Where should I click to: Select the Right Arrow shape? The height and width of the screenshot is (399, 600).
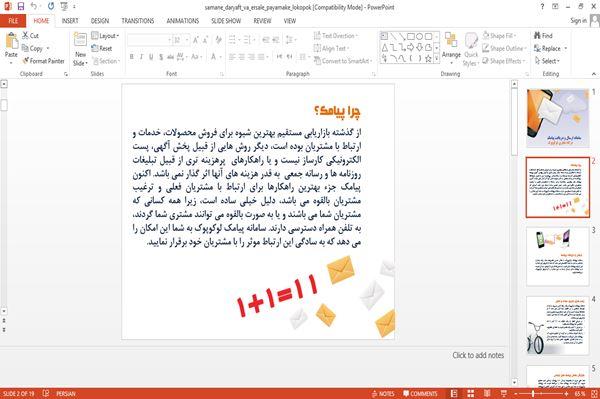pyautogui.click(x=411, y=47)
